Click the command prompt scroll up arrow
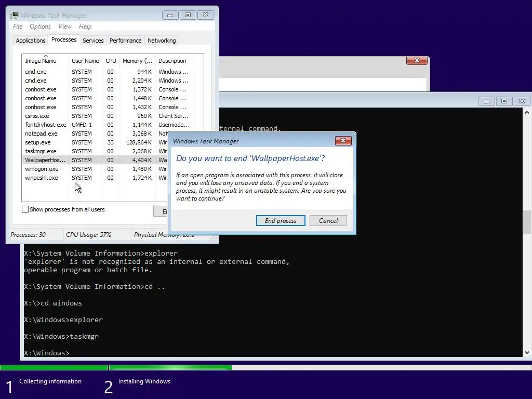The height and width of the screenshot is (399, 532). click(x=527, y=112)
